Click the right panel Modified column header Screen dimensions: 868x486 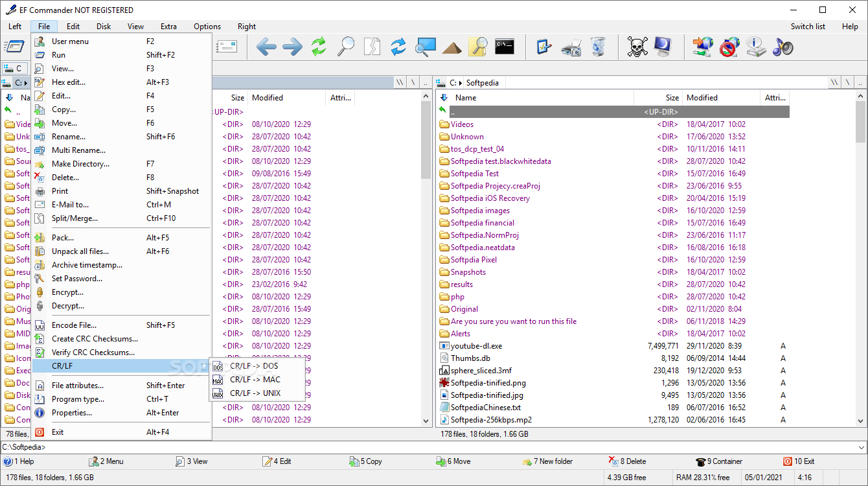pos(722,98)
